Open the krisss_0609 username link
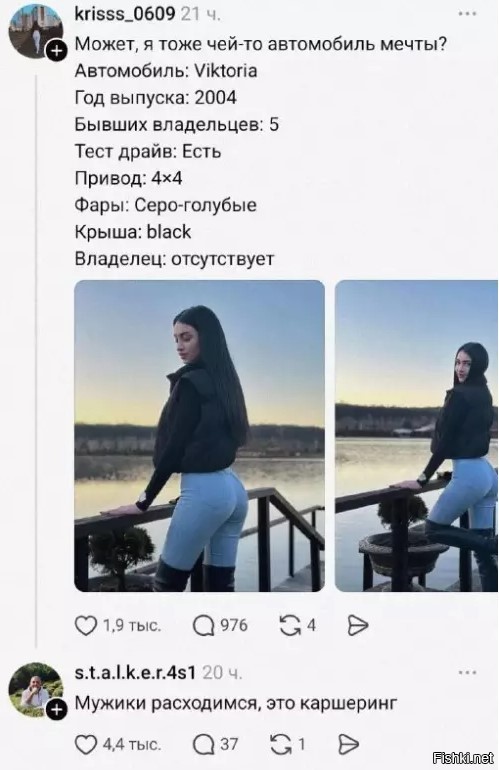 click(x=125, y=14)
